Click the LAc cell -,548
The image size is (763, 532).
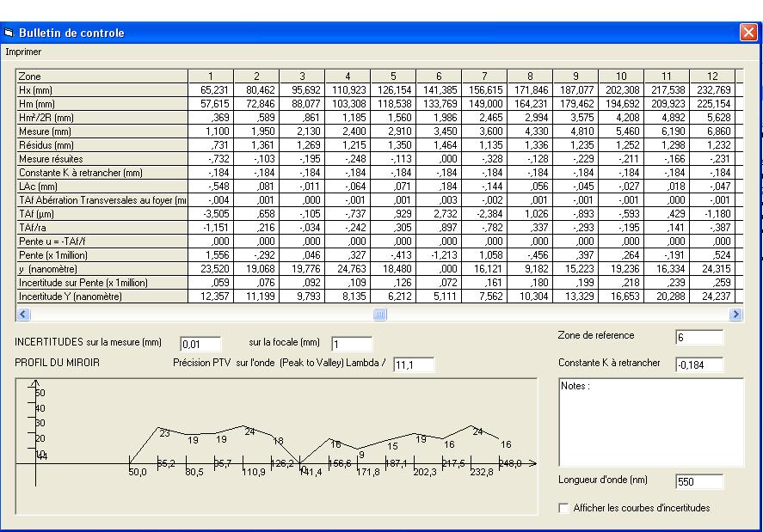(211, 187)
